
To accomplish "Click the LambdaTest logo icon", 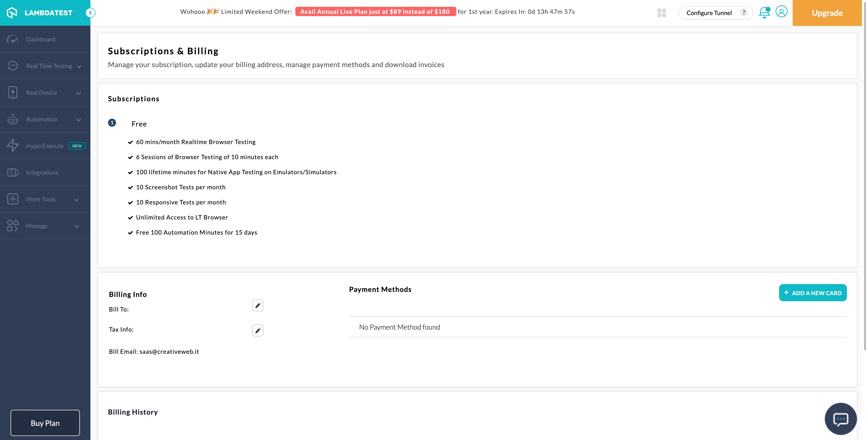I will pyautogui.click(x=12, y=13).
